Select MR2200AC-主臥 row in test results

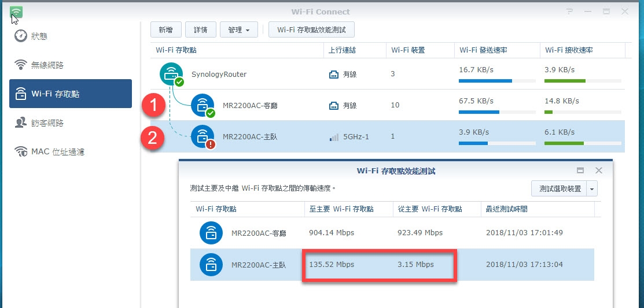tap(392, 265)
